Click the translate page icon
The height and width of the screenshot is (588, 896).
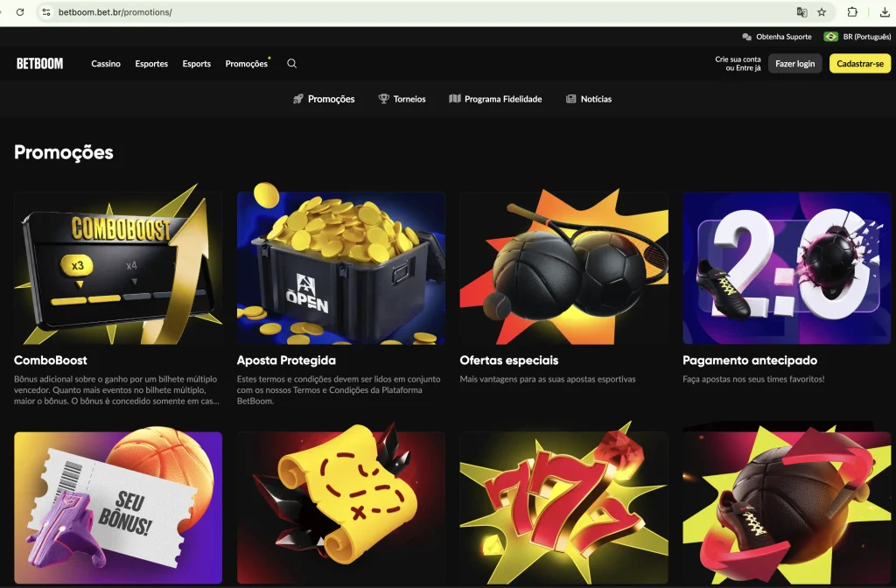(801, 12)
